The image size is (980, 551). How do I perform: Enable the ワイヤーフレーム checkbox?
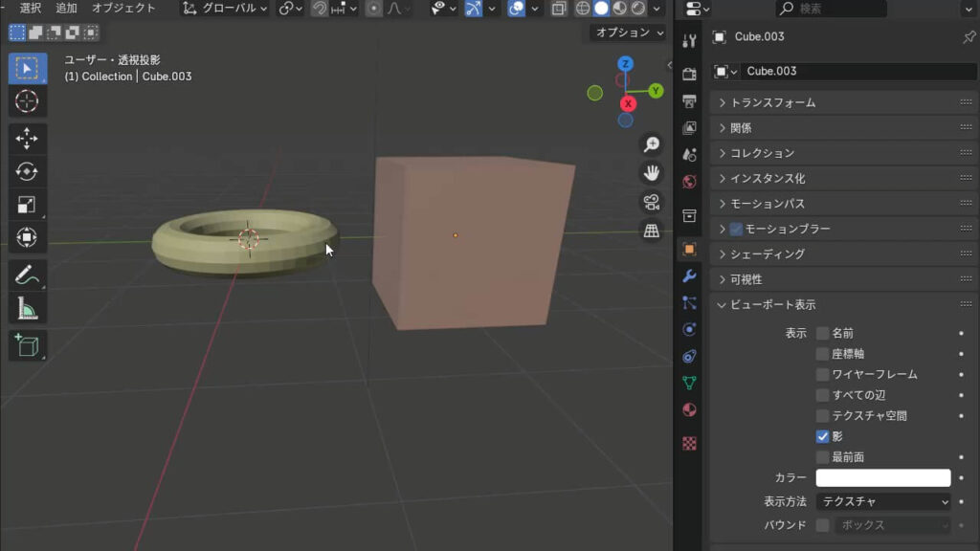(822, 375)
